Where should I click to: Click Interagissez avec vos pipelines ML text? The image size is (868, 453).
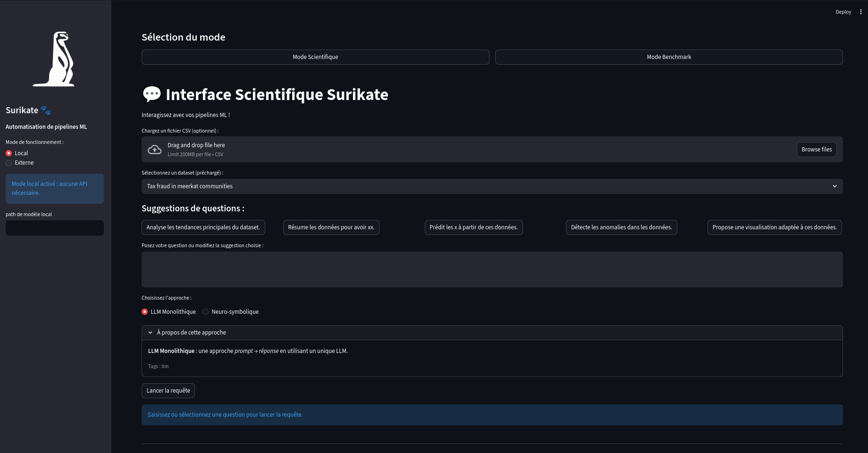coord(185,115)
